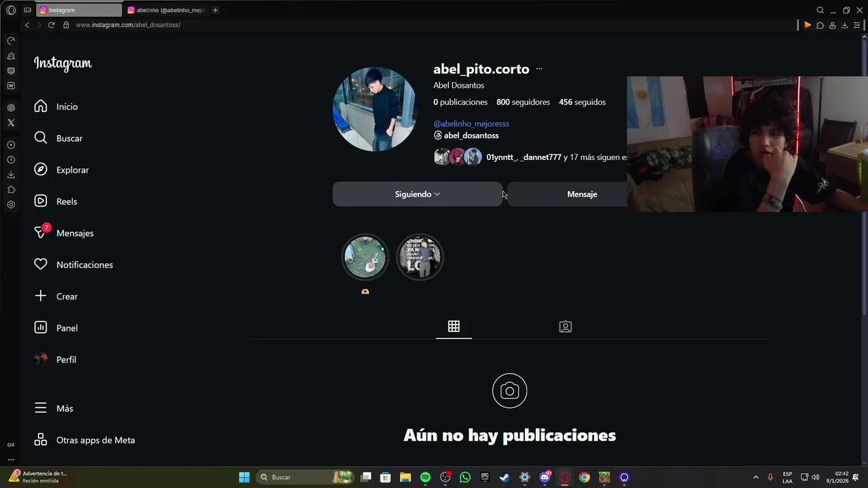View 456 seguidos list
868x488 pixels.
click(x=582, y=102)
